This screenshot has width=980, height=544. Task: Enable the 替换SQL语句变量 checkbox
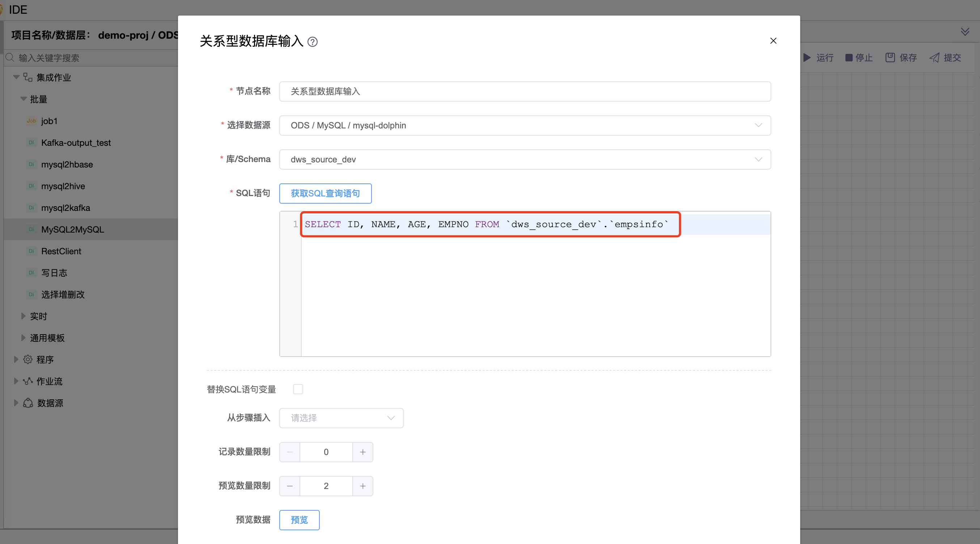click(x=298, y=389)
